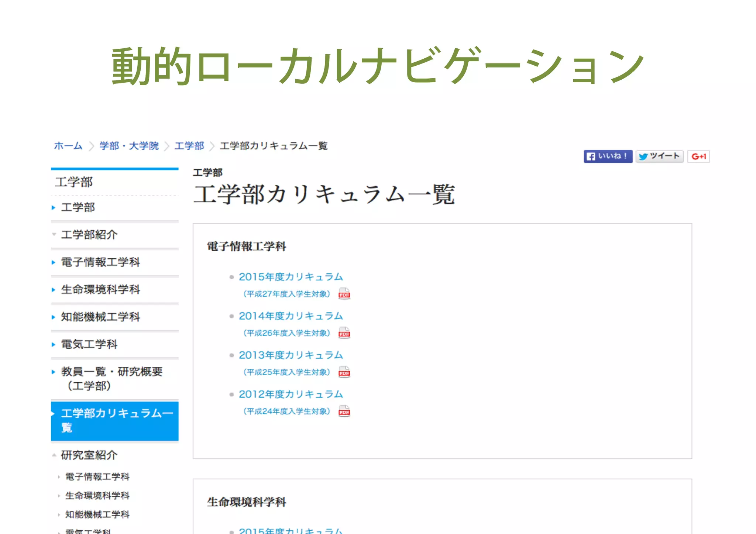Open 知能機械工学科 under 研究室紹介
This screenshot has width=756, height=534.
[97, 514]
